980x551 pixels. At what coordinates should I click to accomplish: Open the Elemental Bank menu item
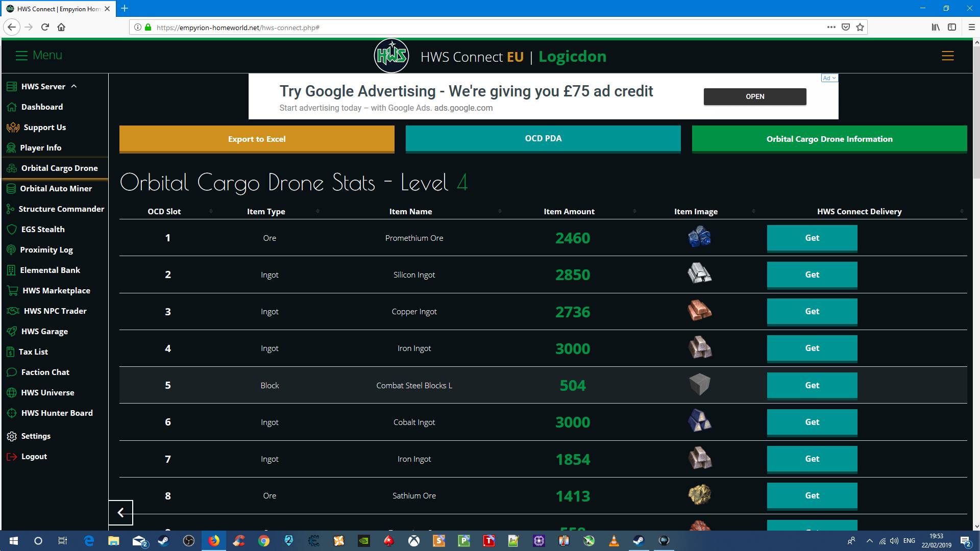pyautogui.click(x=50, y=270)
